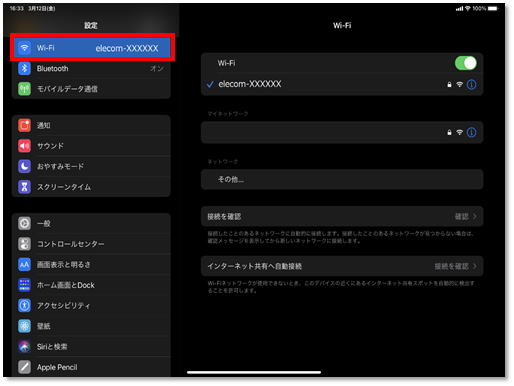
Task: Open モバイルデータ通信 menu row
Action: [91, 89]
